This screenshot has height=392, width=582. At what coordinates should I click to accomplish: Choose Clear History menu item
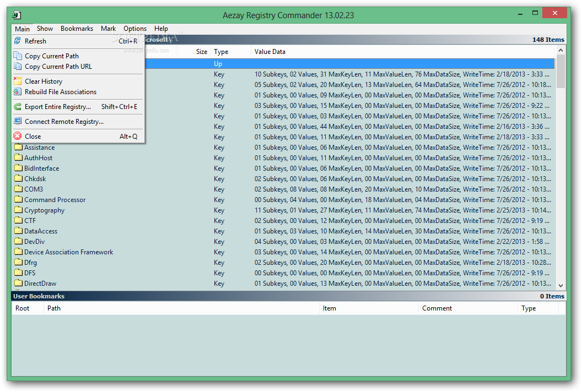pyautogui.click(x=78, y=81)
